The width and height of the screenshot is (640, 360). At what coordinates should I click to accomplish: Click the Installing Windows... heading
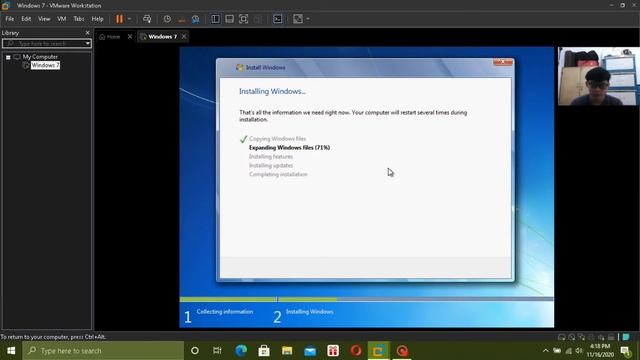coord(272,91)
